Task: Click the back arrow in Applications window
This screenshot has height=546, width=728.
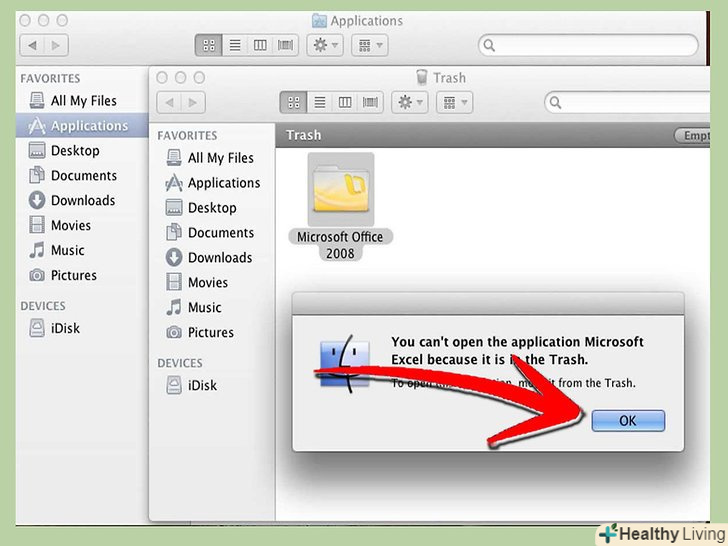Action: pyautogui.click(x=32, y=46)
